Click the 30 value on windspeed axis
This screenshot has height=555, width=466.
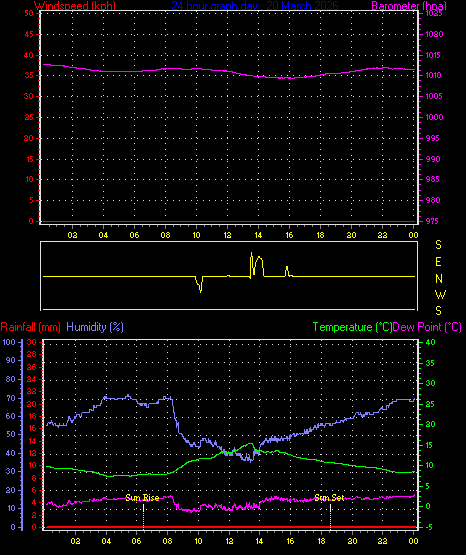(29, 96)
